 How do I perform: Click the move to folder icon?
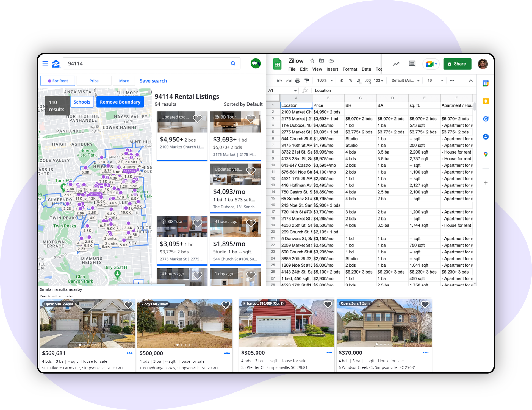[x=322, y=60]
